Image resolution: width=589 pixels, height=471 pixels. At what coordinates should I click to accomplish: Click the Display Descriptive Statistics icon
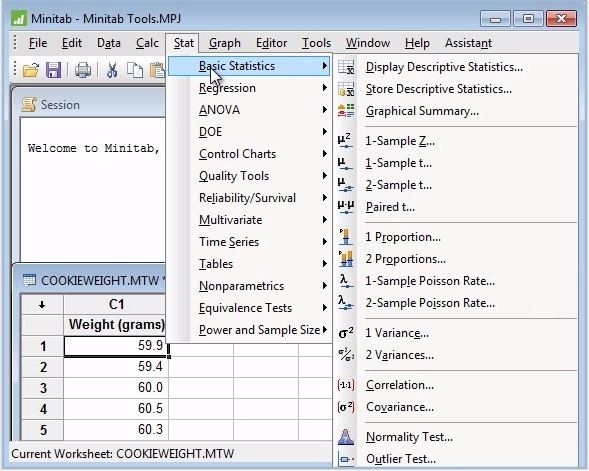[346, 67]
